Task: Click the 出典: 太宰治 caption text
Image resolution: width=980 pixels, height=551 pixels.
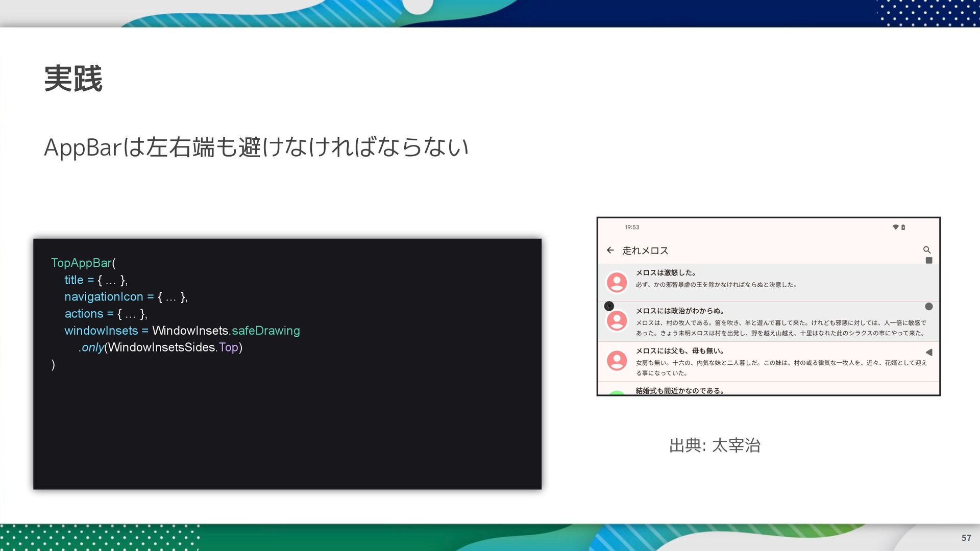Action: (714, 445)
